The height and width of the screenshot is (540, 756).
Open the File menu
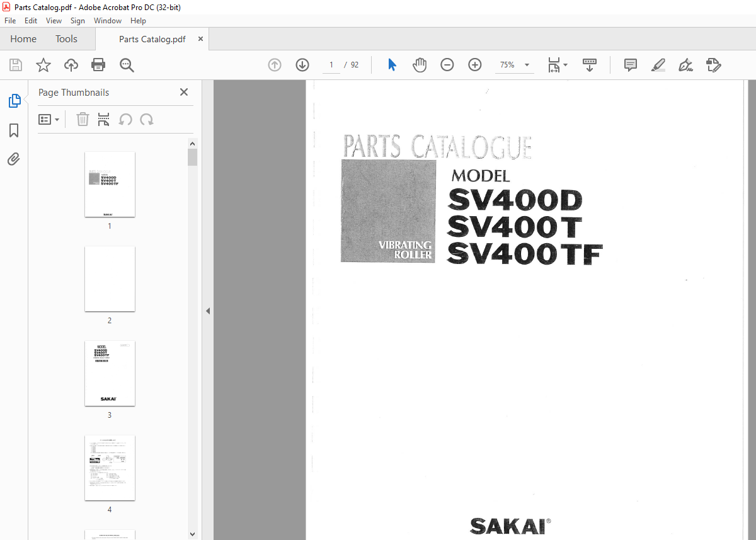click(10, 21)
